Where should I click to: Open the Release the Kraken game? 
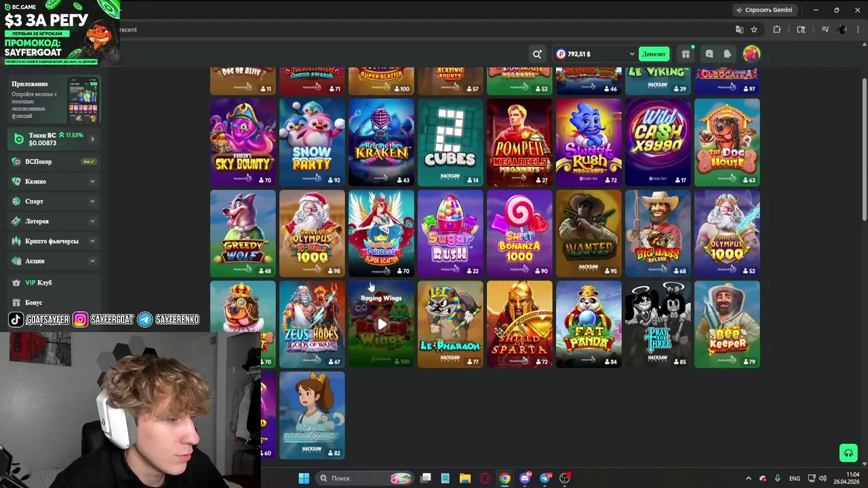[x=381, y=142]
